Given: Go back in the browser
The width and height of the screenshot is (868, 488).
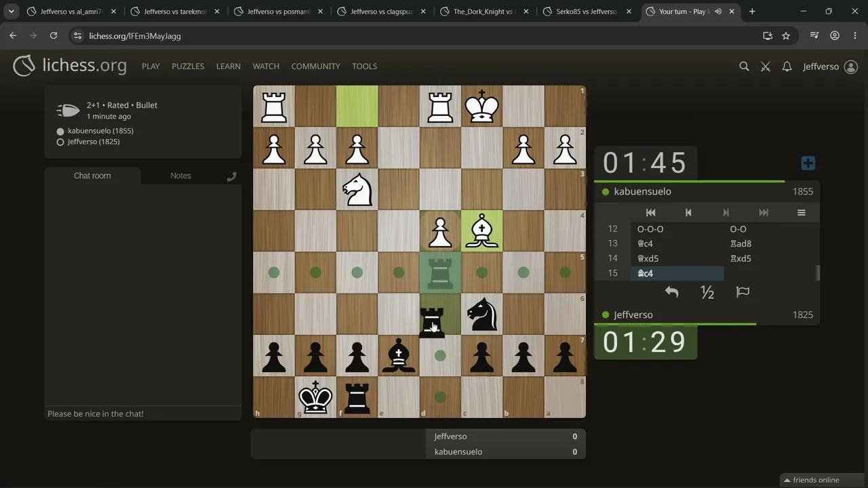Looking at the screenshot, I should pos(13,36).
